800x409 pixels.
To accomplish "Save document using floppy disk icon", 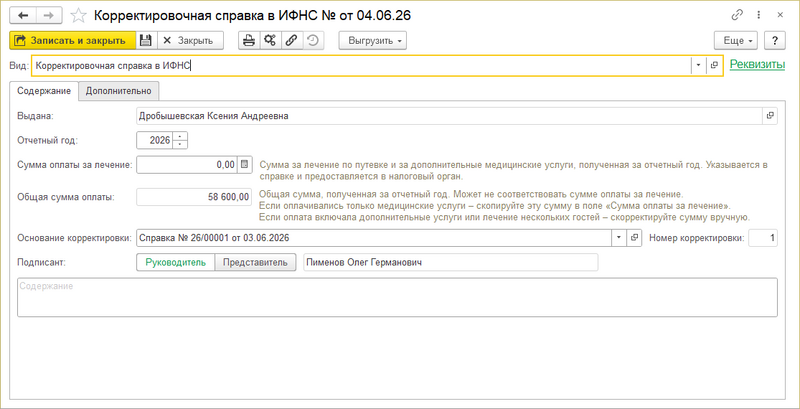I will 146,40.
